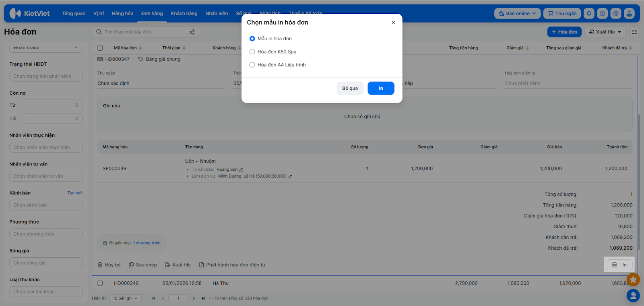Open the Bán online dropdown
The height and width of the screenshot is (306, 644).
tap(517, 13)
